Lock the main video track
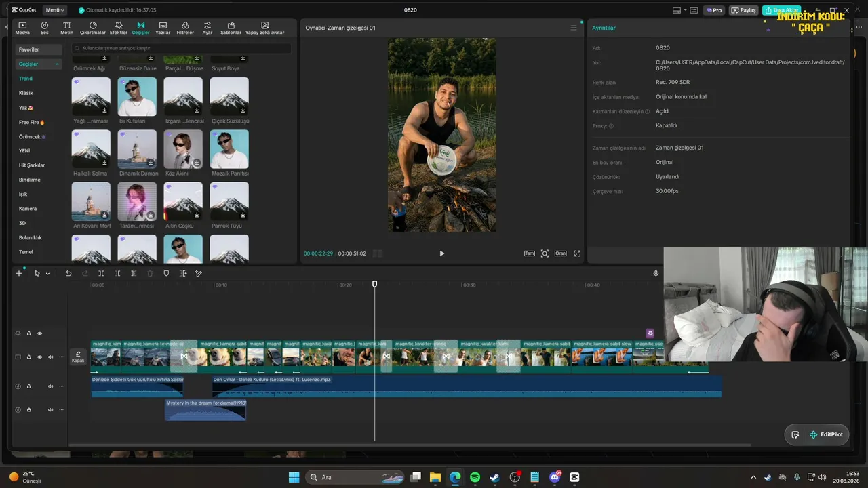 28,357
